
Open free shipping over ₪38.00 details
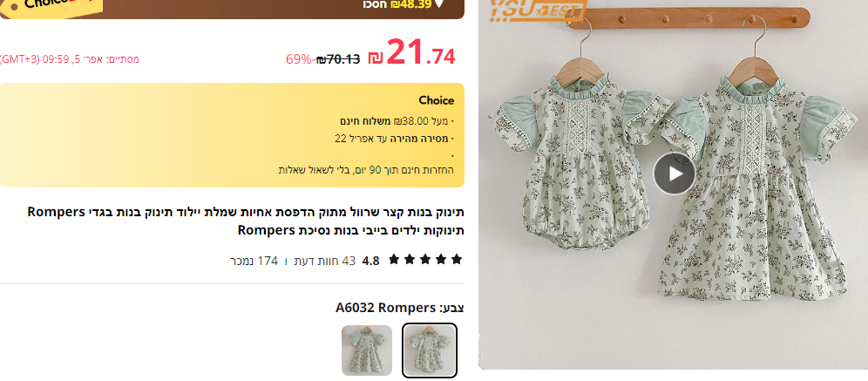coord(397,120)
